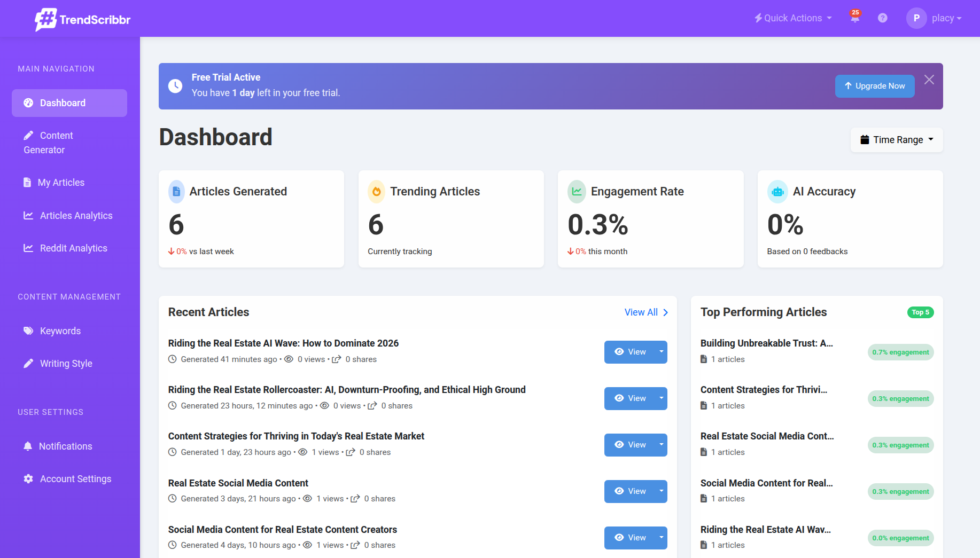Click share icon for Riding the Real Estate AI Wave
The image size is (980, 558).
click(x=337, y=359)
